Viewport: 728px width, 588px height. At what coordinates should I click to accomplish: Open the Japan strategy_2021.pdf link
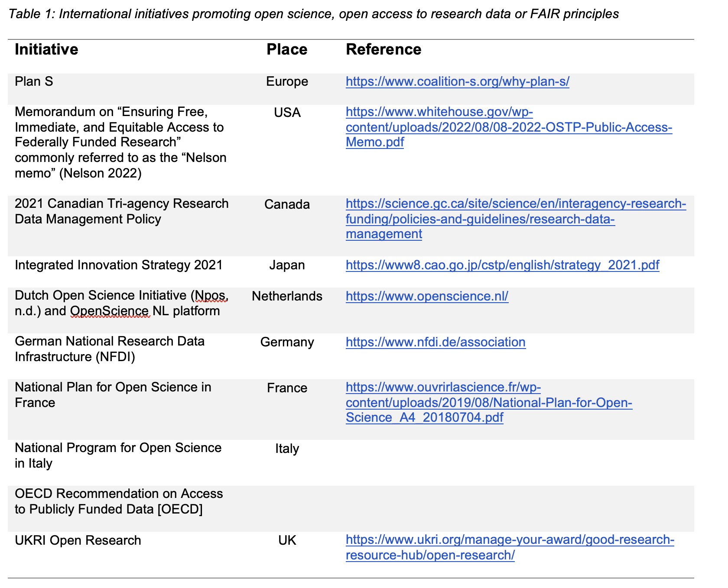(502, 265)
